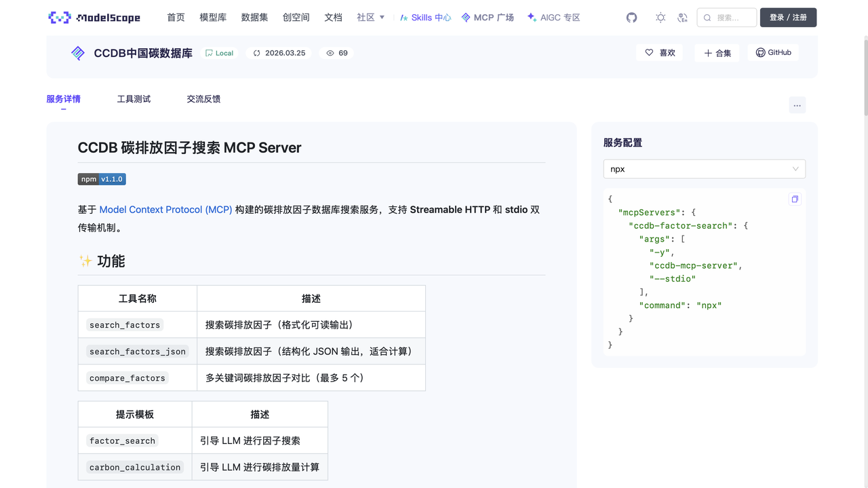The width and height of the screenshot is (868, 488).
Task: Open Skills 中心 link
Action: pos(425,18)
